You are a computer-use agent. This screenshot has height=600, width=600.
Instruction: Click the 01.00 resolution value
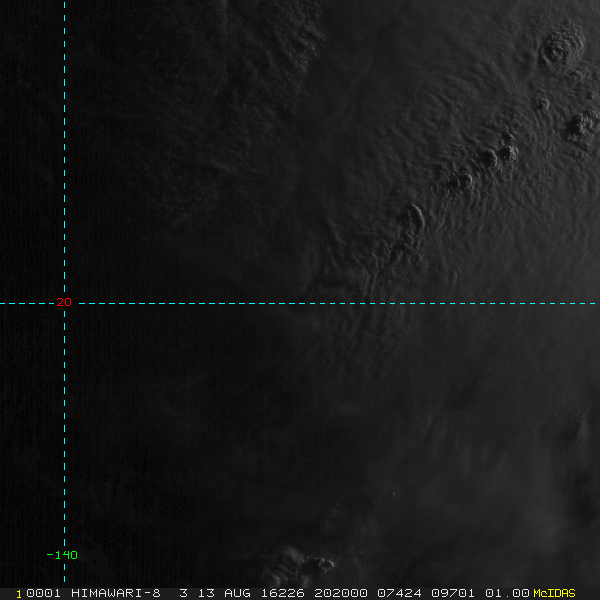[x=507, y=593]
